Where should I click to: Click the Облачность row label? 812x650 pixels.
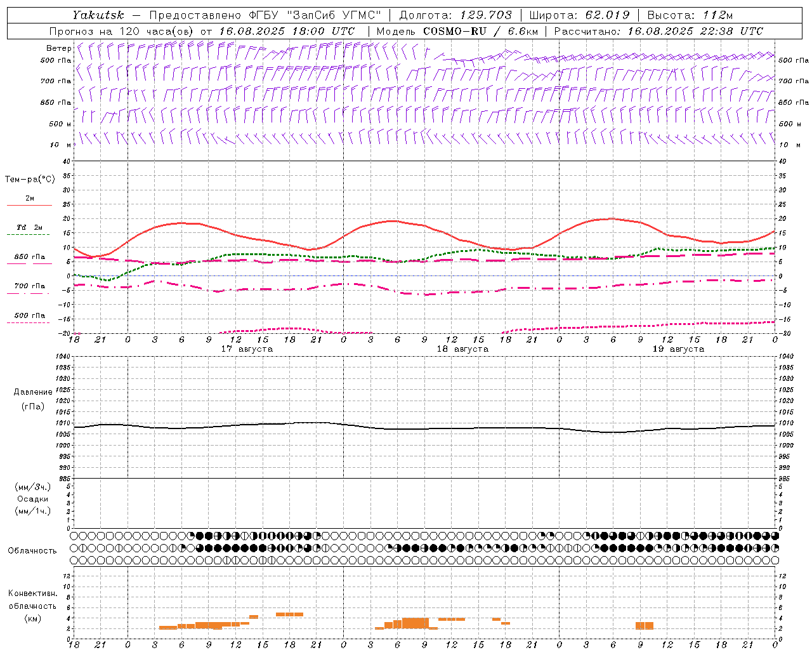tap(32, 550)
